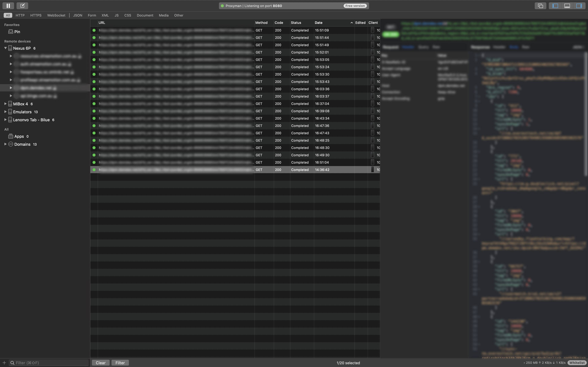Screen dimensions: 588x367
Task: Toggle the bottom panel layout icon
Action: [x=567, y=6]
